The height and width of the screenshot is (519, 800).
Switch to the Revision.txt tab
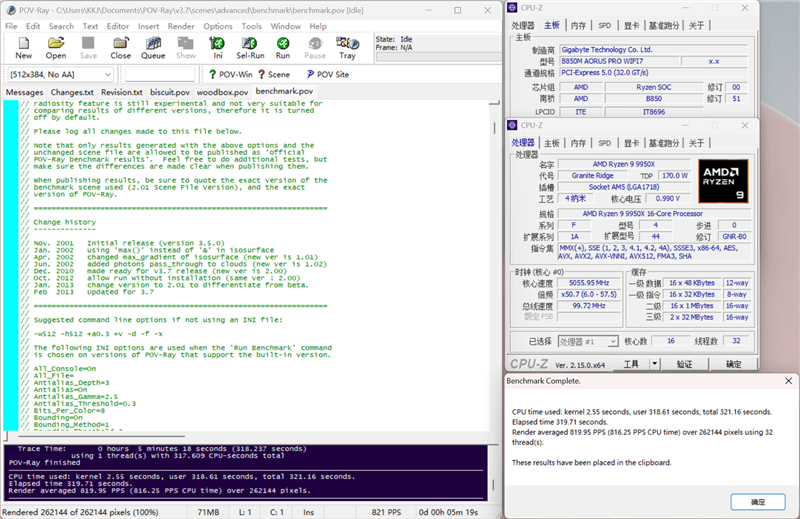[121, 92]
